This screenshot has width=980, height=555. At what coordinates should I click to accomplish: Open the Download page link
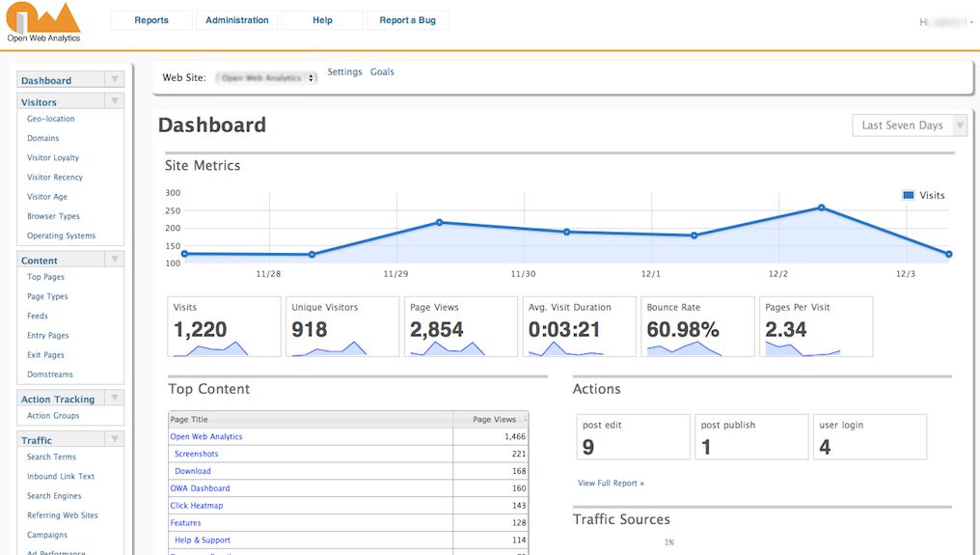[193, 471]
